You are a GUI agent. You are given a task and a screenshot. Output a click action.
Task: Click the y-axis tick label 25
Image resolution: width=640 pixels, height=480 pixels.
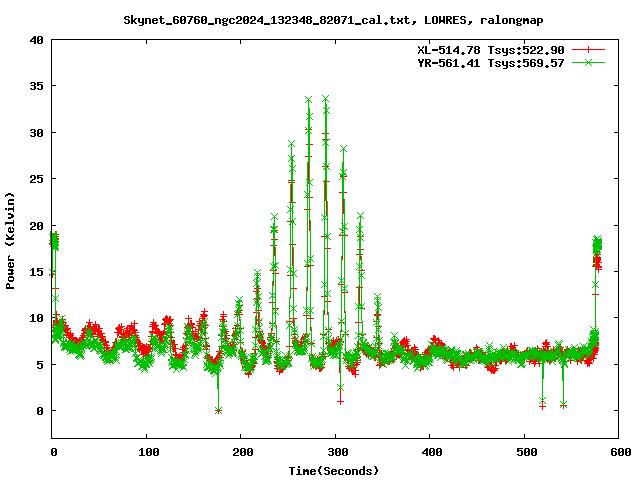[x=36, y=179]
